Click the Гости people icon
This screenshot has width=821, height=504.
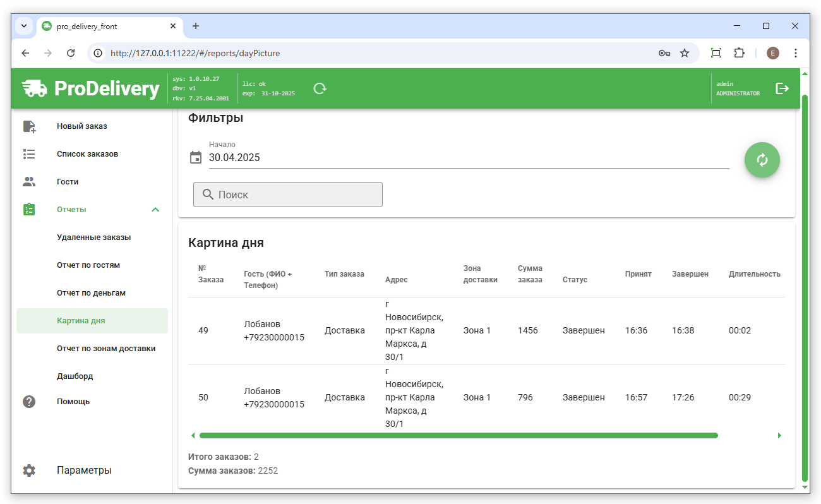[x=29, y=182]
